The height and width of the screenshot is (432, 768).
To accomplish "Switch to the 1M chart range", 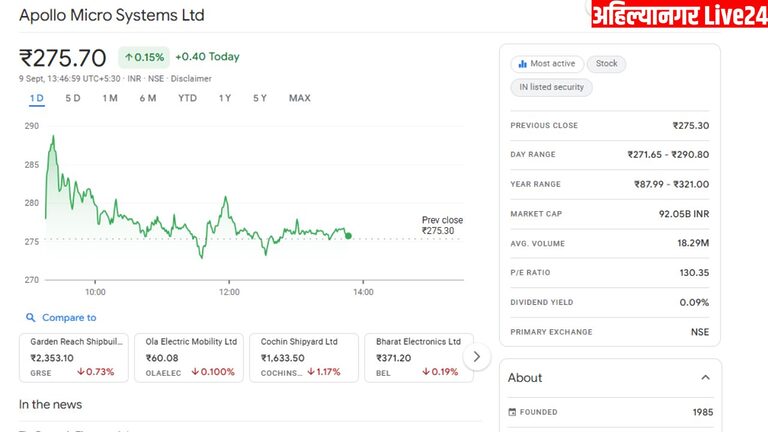I will (x=110, y=98).
